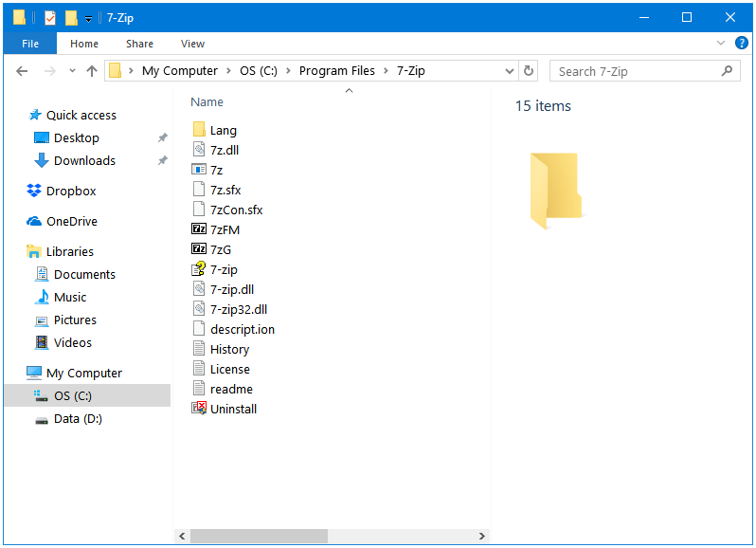Open the Home ribbon tab

tap(84, 44)
